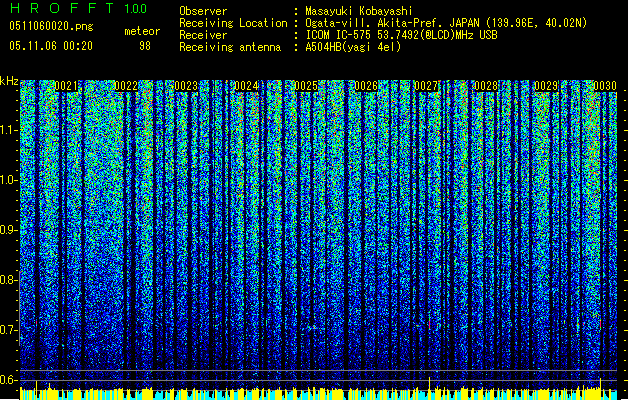Viewport: 629px width, 400px height.
Task: Click the 'Receiving antenna' field label
Action: point(230,47)
